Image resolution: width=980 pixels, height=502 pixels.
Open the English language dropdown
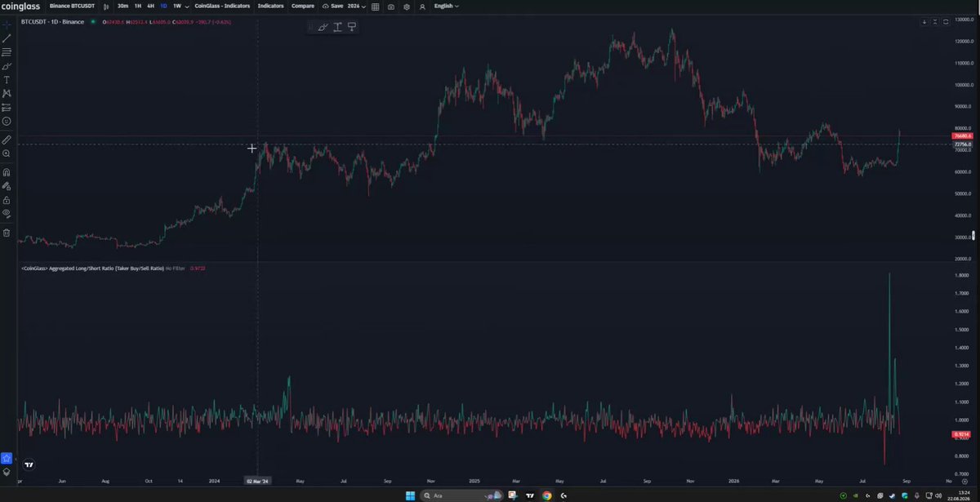(x=446, y=6)
